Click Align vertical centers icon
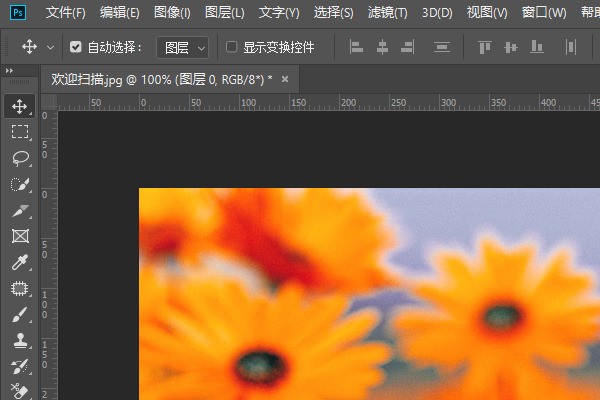Image resolution: width=600 pixels, height=400 pixels. [511, 47]
